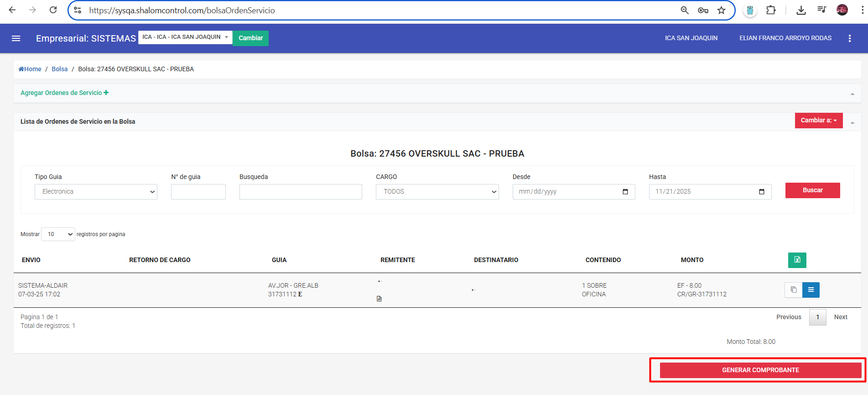The image size is (868, 395).
Task: Open the three-dot user options menu
Action: coord(849,38)
